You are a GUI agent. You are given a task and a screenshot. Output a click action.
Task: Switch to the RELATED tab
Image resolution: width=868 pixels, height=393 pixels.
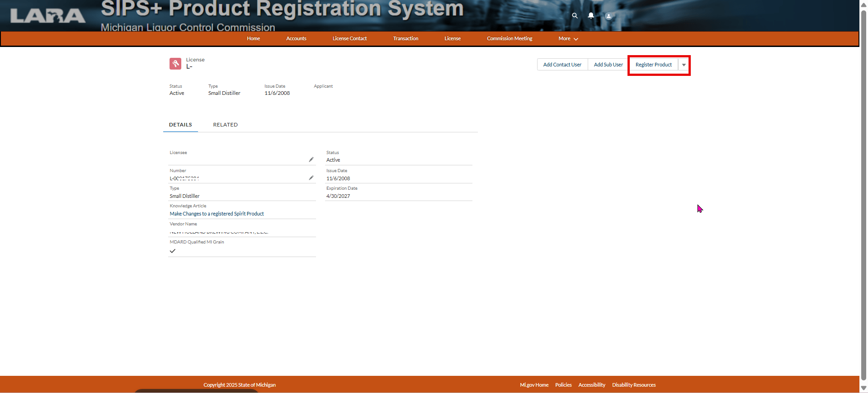coord(225,125)
